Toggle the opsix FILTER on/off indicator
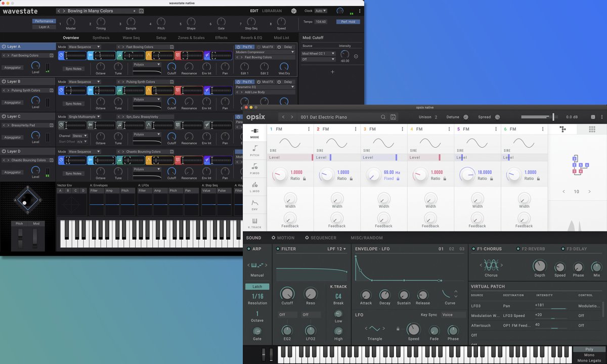607x364 pixels. click(x=278, y=249)
